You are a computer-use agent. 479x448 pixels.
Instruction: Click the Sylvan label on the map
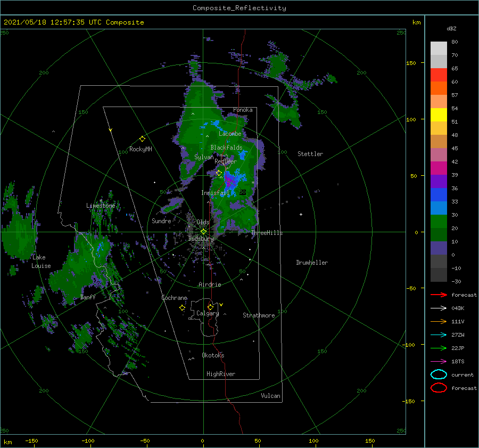(x=204, y=157)
